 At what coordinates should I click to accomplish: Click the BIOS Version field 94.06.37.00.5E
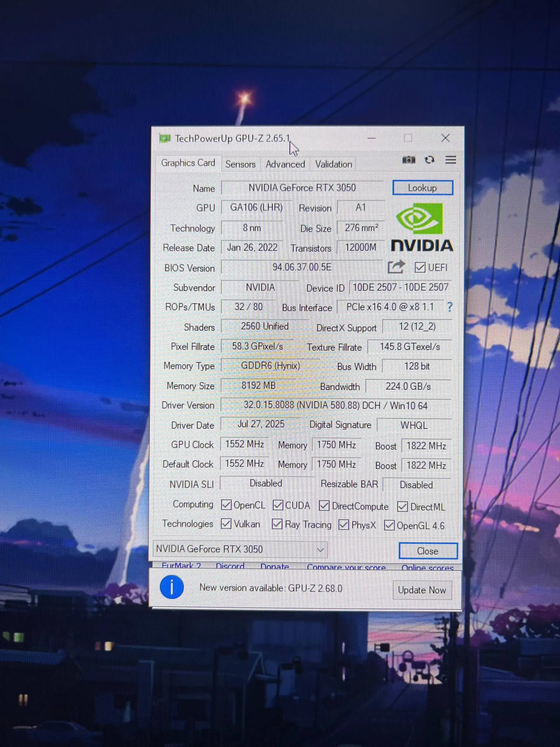pos(302,267)
